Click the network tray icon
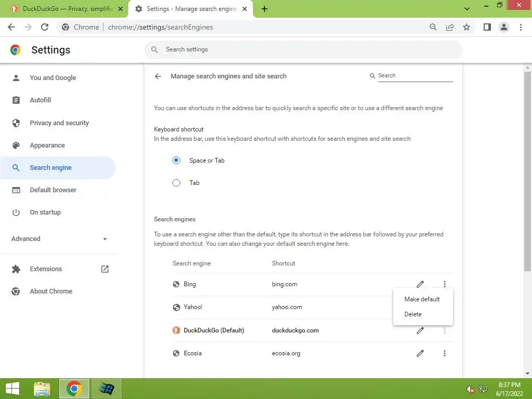 pos(483,389)
